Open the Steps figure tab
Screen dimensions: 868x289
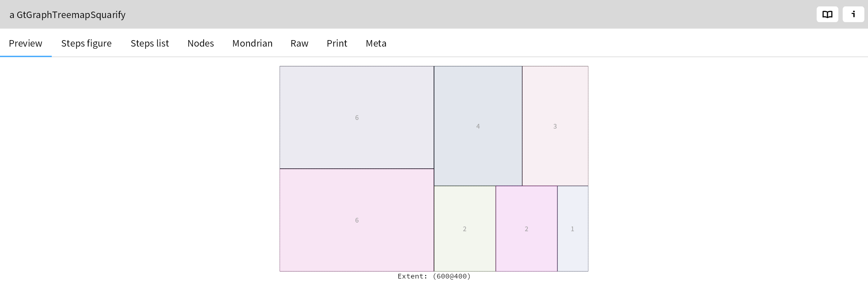coord(86,43)
